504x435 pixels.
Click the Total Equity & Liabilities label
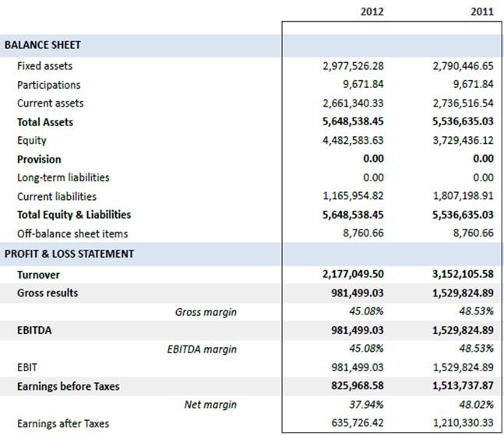pos(74,215)
